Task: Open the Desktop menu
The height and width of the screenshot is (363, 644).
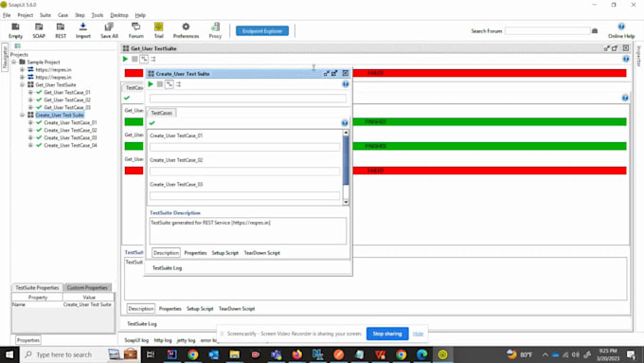Action: pos(119,15)
